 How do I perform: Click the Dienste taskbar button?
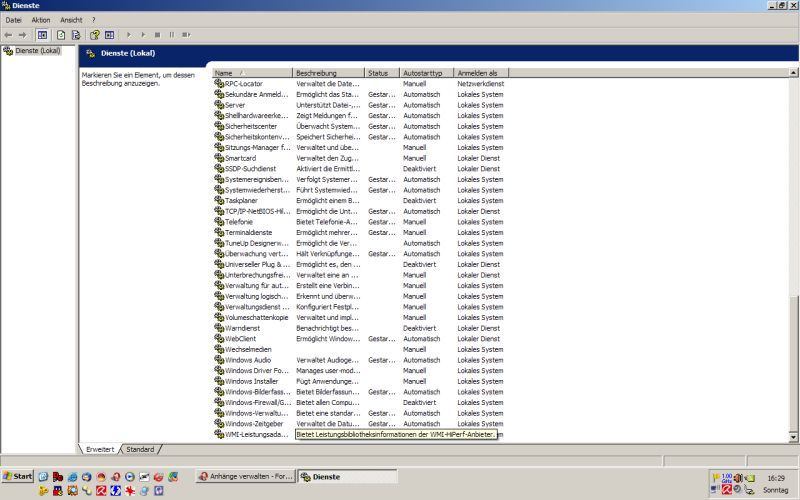(347, 477)
